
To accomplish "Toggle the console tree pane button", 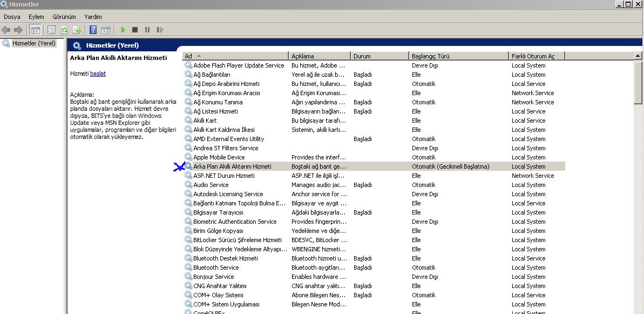I will click(x=36, y=30).
